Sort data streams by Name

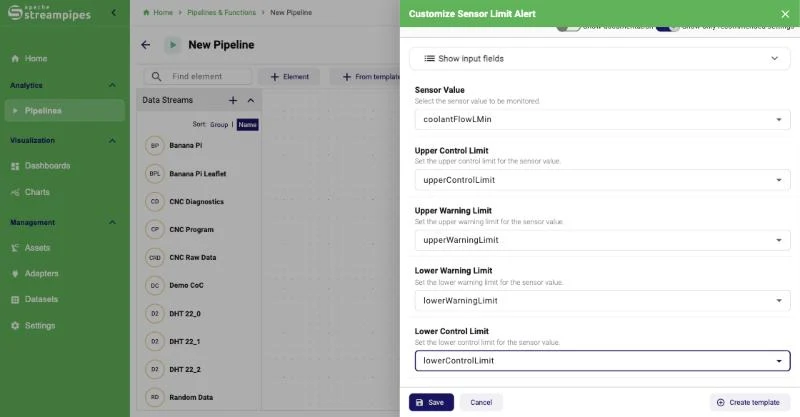click(247, 125)
